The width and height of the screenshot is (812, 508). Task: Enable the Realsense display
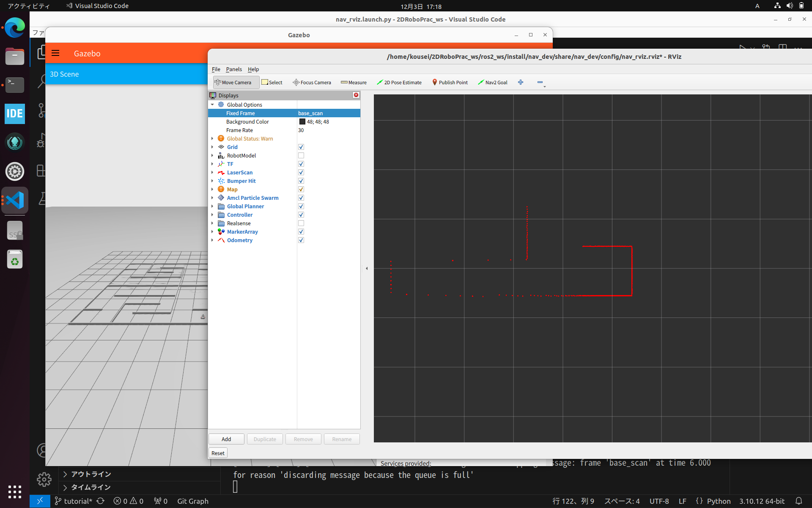(301, 223)
